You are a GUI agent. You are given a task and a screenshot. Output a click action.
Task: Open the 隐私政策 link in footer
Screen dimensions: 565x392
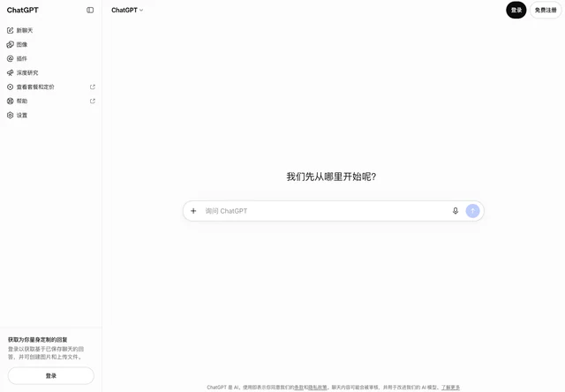pos(318,388)
